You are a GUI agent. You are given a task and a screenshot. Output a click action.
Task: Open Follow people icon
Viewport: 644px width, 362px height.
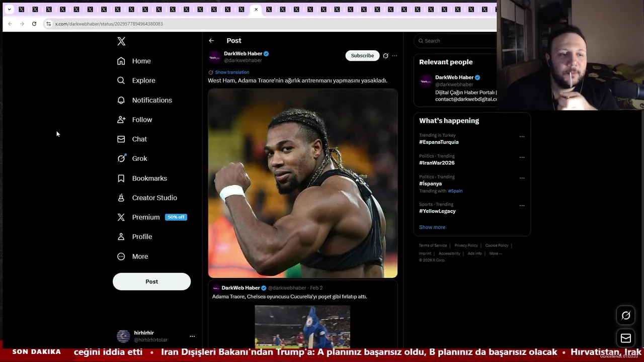tap(121, 120)
